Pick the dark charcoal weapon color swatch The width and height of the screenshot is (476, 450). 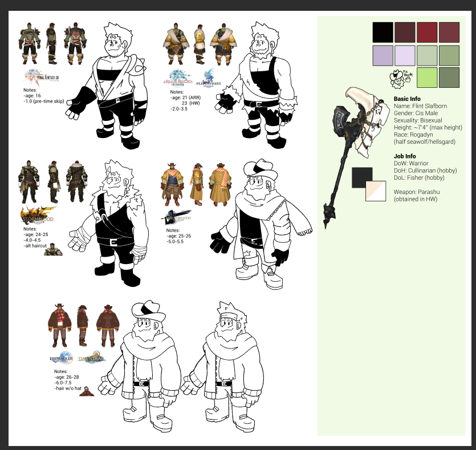[x=362, y=177]
